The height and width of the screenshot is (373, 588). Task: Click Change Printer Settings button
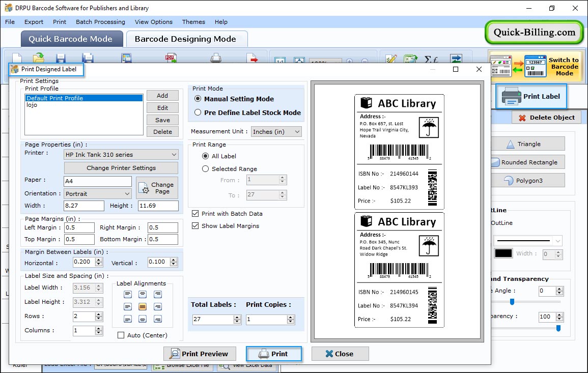coord(121,168)
